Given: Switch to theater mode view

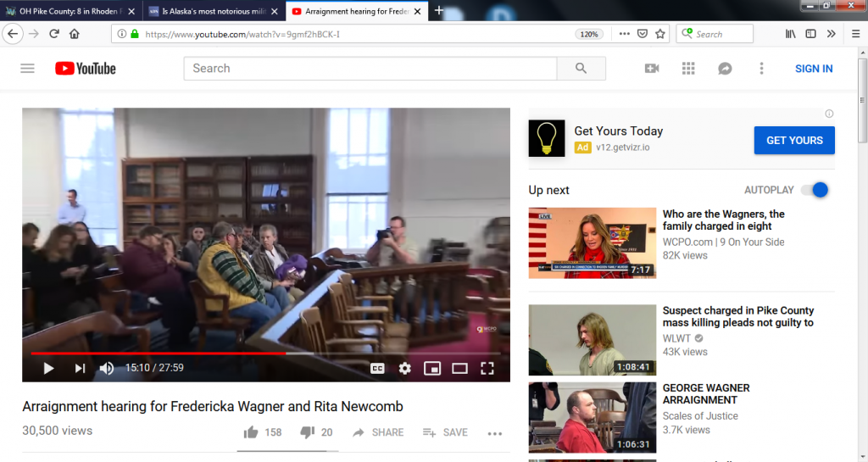Looking at the screenshot, I should click(x=459, y=368).
